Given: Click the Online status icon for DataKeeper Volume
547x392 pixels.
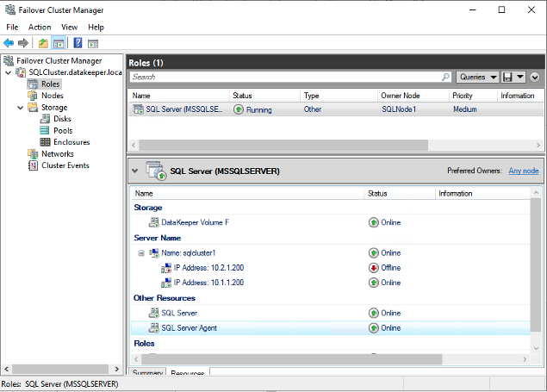Looking at the screenshot, I should (374, 222).
